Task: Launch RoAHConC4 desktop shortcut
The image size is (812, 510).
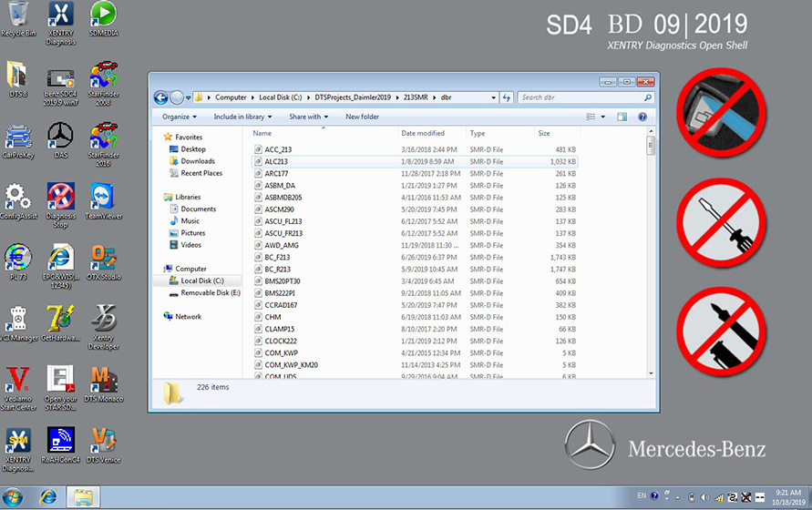Action: tap(60, 444)
